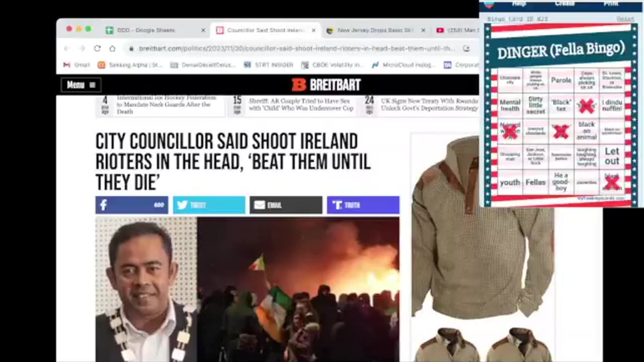Viewport: 644px width, 362px height.
Task: Open trending story Sheriff: AR Couple
Action: coord(301,105)
